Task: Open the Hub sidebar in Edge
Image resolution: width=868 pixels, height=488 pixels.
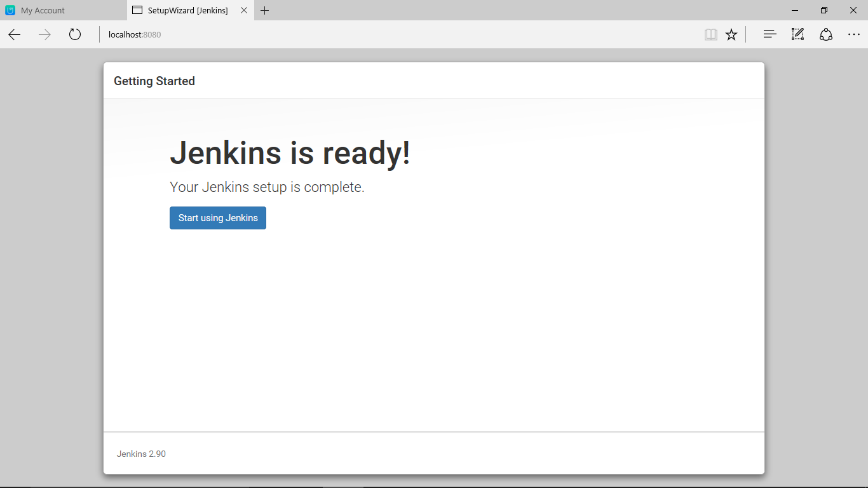Action: [x=769, y=34]
